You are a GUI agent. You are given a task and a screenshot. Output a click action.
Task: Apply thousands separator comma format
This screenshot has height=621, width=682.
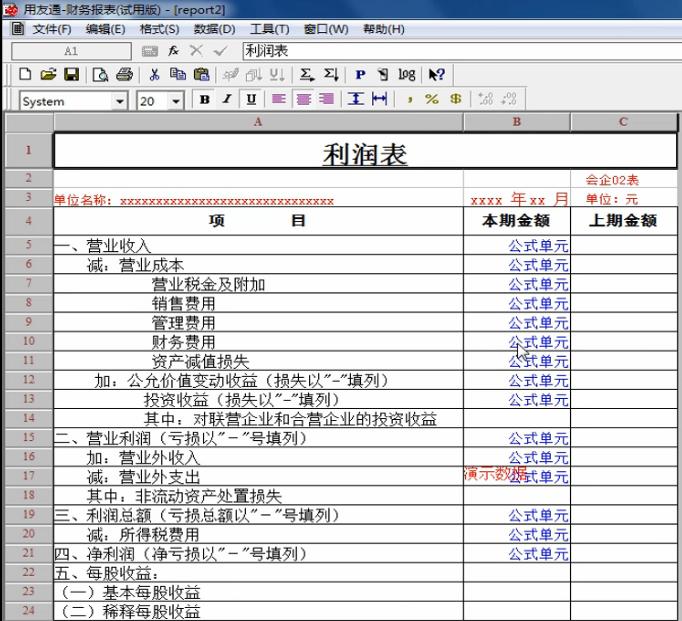click(409, 100)
